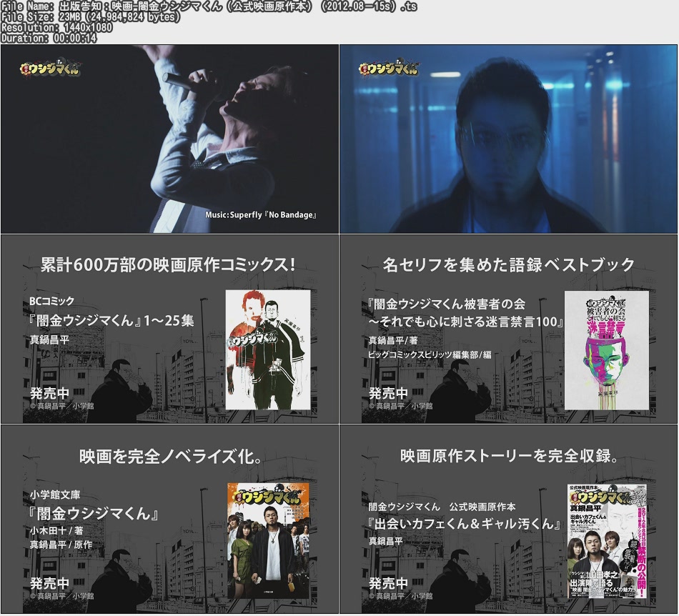Click '発売中' in the comics frame
This screenshot has width=679, height=616.
[50, 393]
